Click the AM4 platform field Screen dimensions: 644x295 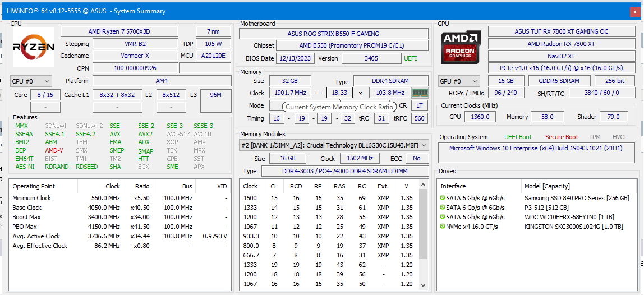pos(162,81)
